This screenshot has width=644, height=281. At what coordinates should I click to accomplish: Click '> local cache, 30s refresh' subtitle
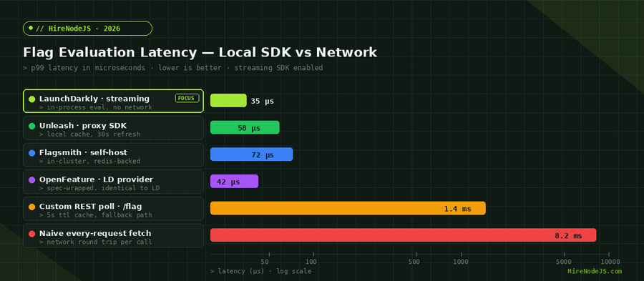90,134
